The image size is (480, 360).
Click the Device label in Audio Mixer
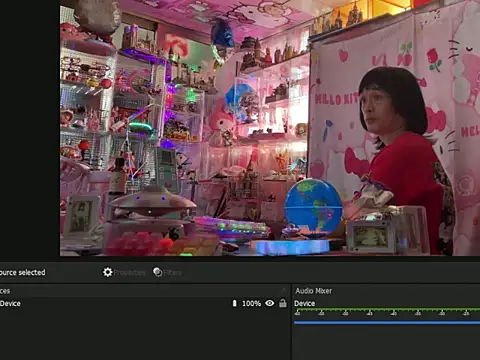pos(304,303)
